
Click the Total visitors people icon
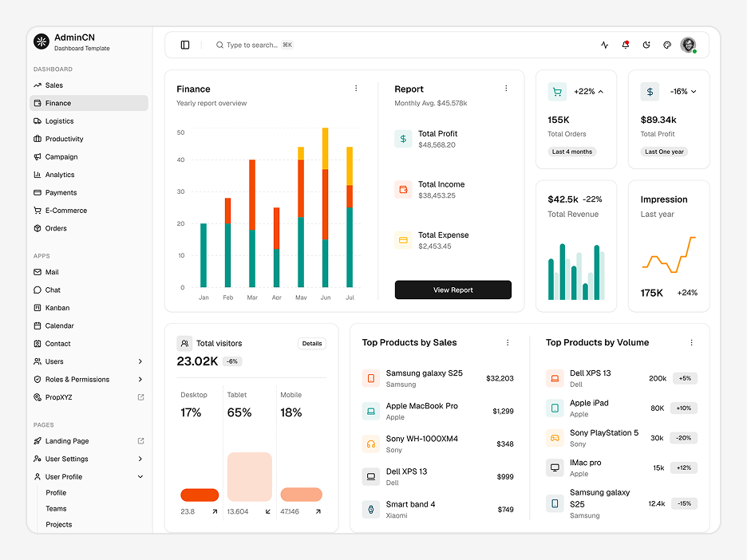pyautogui.click(x=184, y=343)
